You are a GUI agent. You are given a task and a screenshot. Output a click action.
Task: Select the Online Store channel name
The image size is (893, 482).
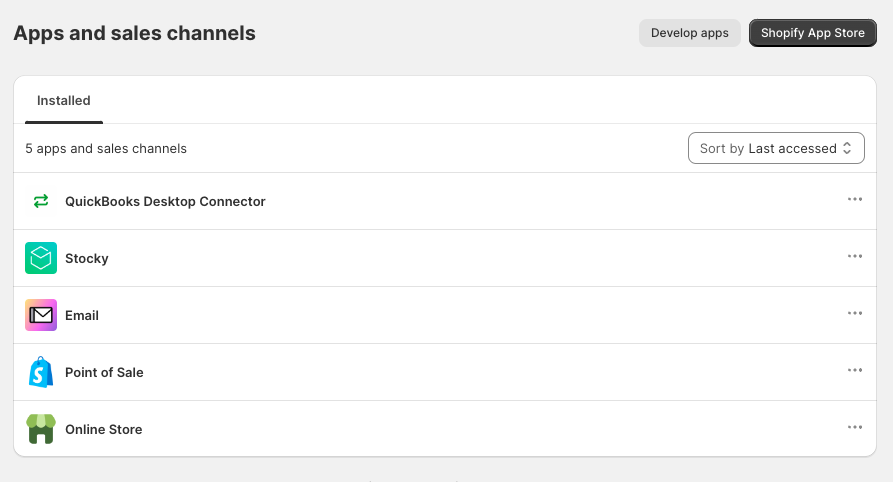click(104, 429)
